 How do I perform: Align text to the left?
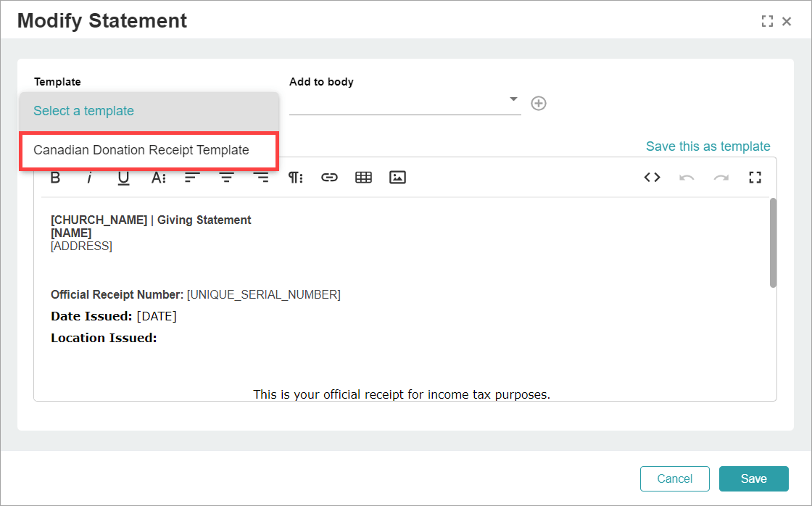(192, 178)
